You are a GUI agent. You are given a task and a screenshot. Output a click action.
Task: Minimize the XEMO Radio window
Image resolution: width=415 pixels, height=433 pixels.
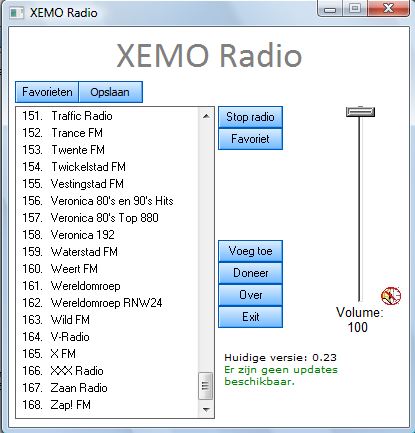point(330,9)
